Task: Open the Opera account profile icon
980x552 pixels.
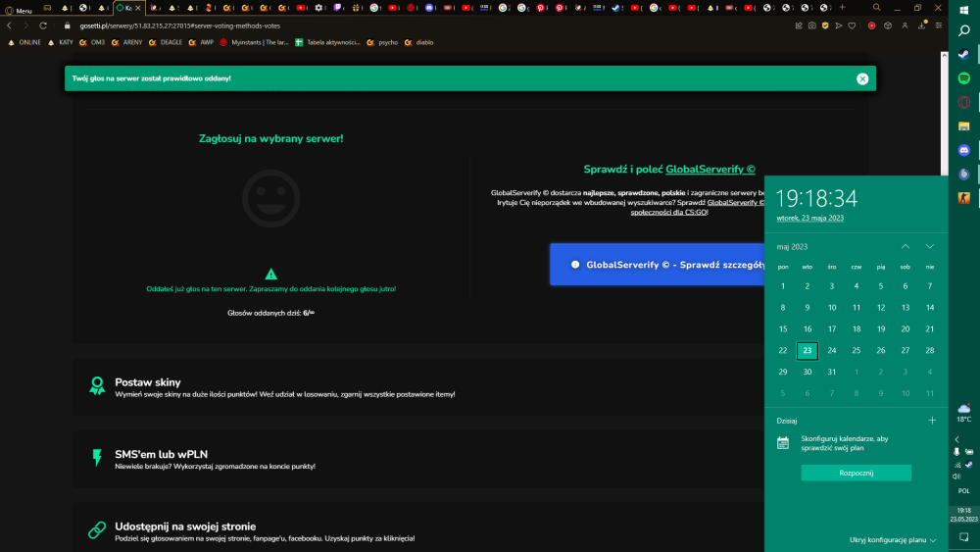Action: coord(905,25)
